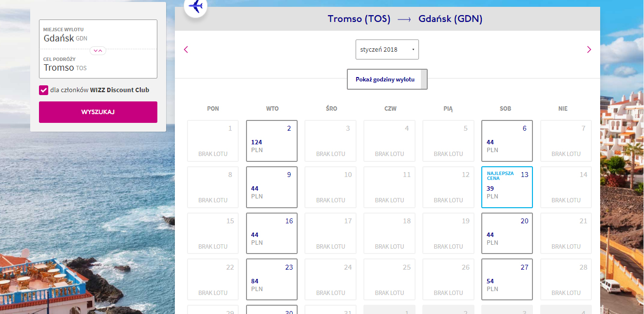Click the unavailable January 10 day cell
Image resolution: width=644 pixels, height=314 pixels.
(x=330, y=187)
